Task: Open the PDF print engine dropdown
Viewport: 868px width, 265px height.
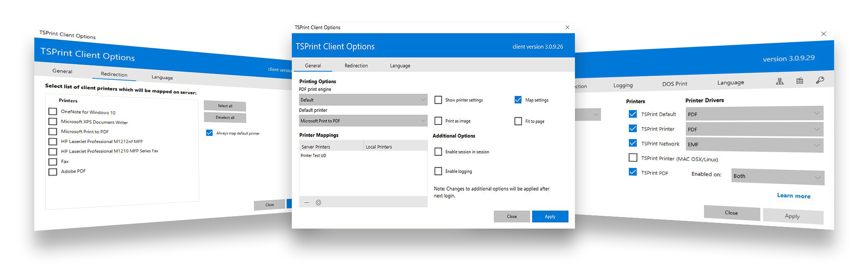Action: (x=363, y=100)
